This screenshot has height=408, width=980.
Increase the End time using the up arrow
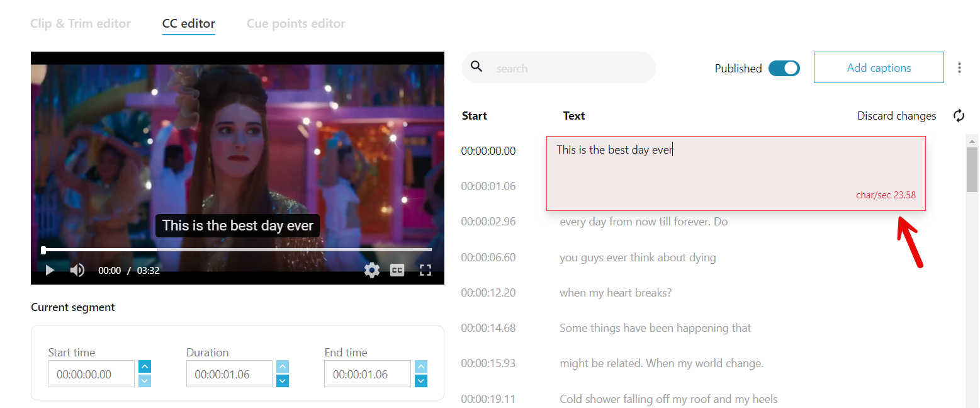(x=420, y=366)
